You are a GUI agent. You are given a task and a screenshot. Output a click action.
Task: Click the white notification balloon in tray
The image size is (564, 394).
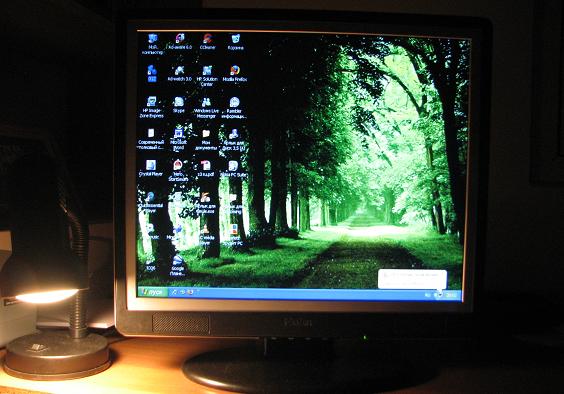(412, 279)
